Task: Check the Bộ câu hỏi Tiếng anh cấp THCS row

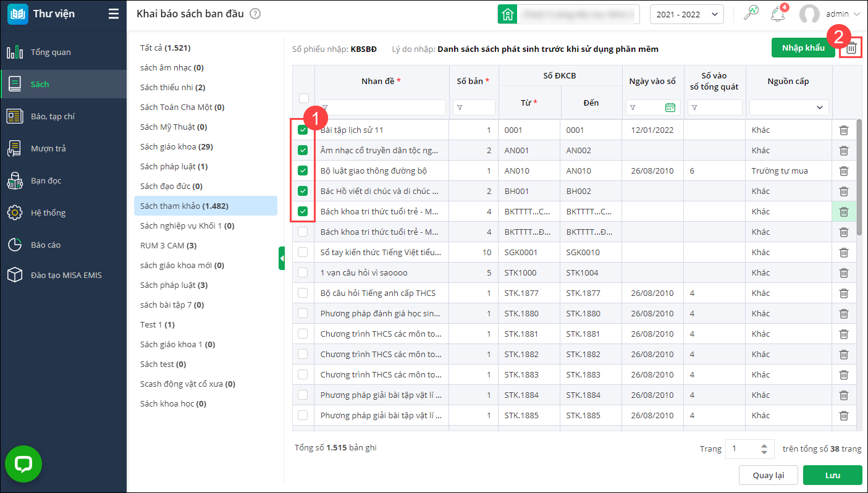Action: click(x=303, y=293)
